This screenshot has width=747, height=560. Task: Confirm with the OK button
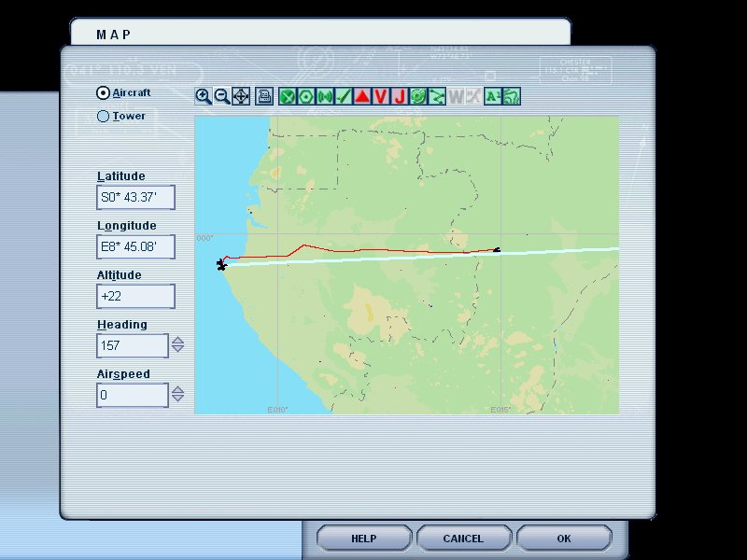(x=564, y=539)
